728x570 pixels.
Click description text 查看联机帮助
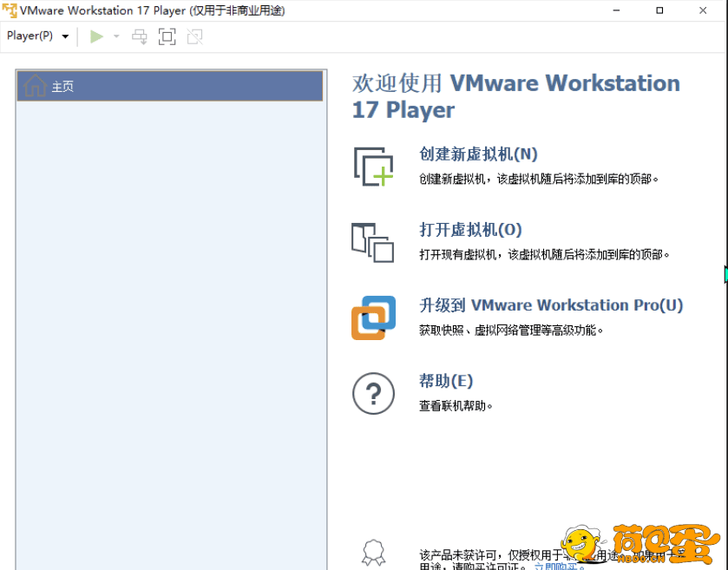(456, 406)
